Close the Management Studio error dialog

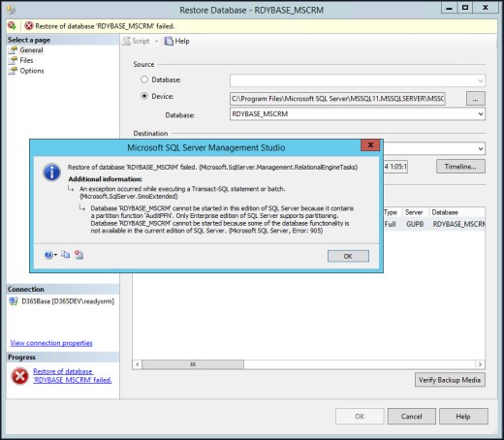point(370,145)
